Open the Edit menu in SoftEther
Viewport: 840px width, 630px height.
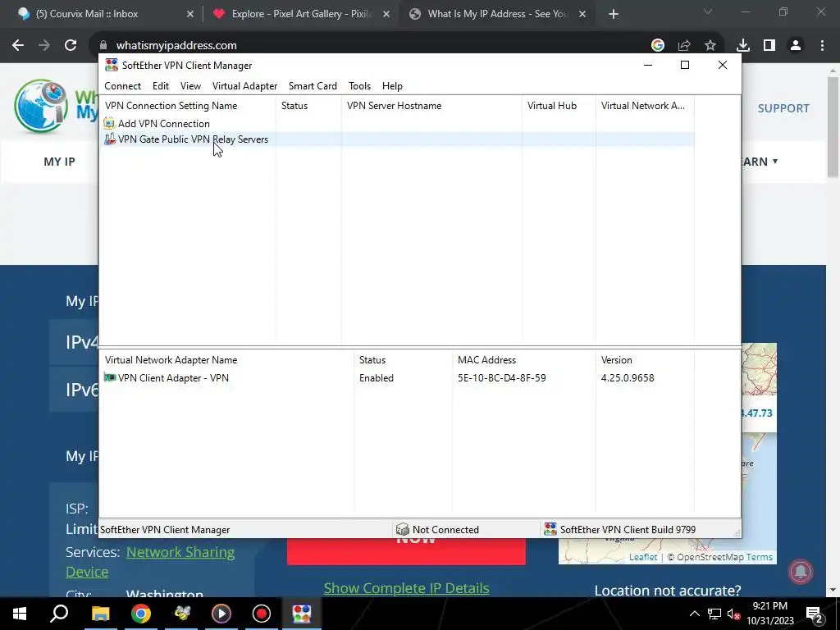(160, 86)
